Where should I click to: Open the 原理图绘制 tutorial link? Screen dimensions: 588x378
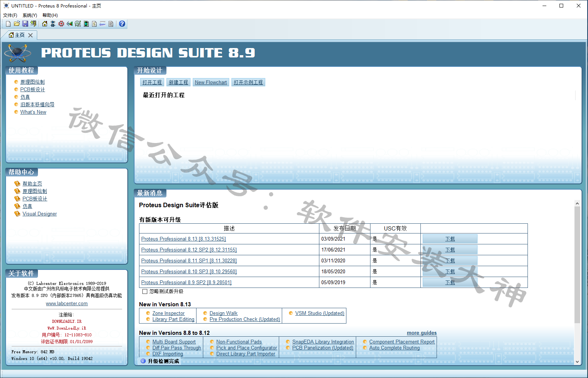tap(32, 82)
